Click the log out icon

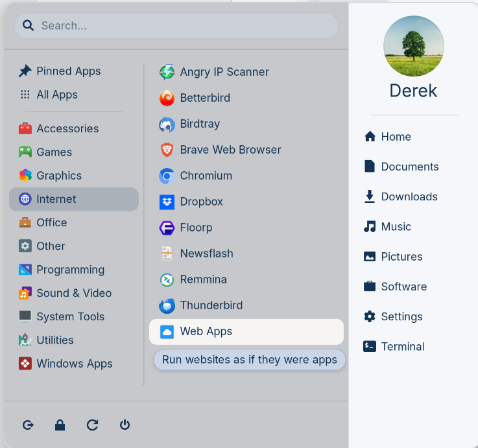tap(28, 425)
